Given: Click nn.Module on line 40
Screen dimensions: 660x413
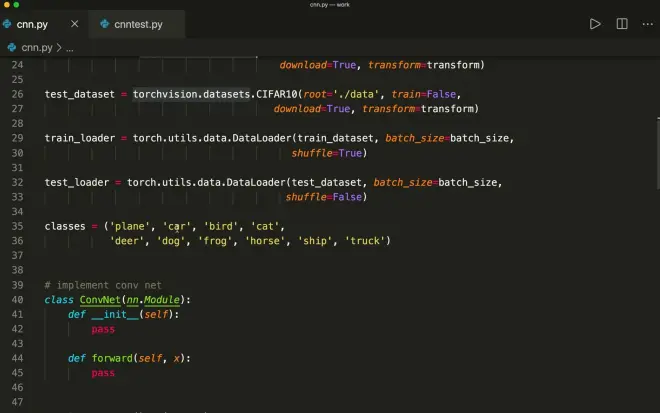Looking at the screenshot, I should pos(153,300).
